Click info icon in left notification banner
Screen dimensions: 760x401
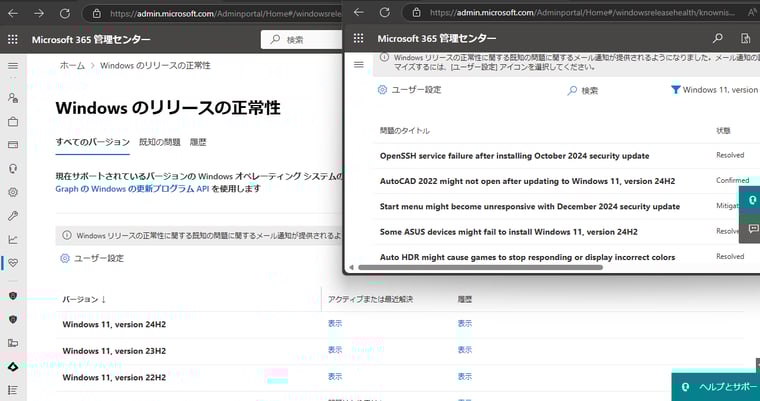[x=66, y=236]
